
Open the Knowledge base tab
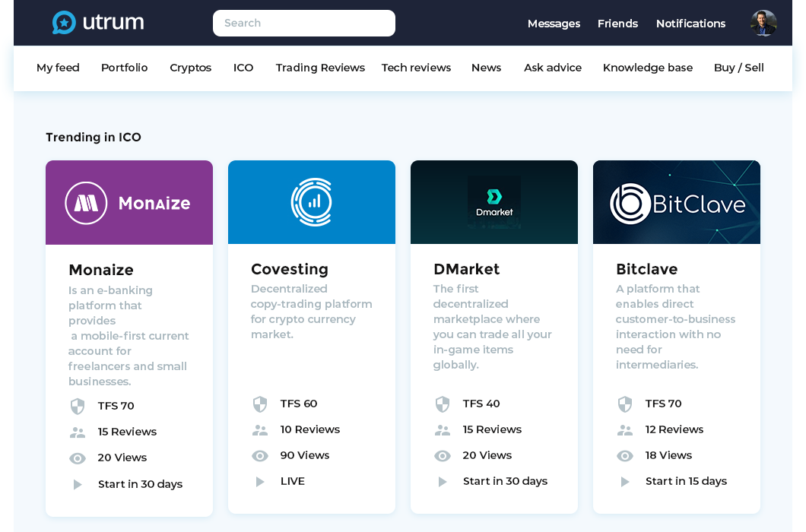tap(648, 68)
